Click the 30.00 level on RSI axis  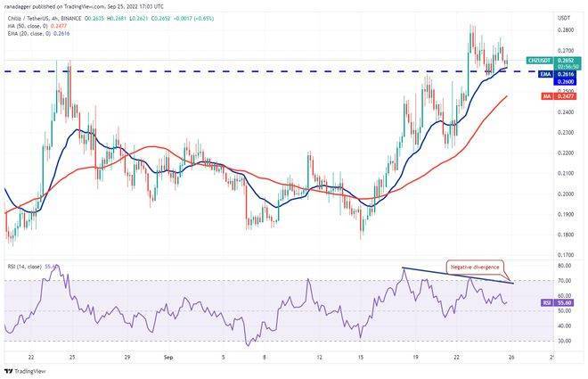pos(563,340)
